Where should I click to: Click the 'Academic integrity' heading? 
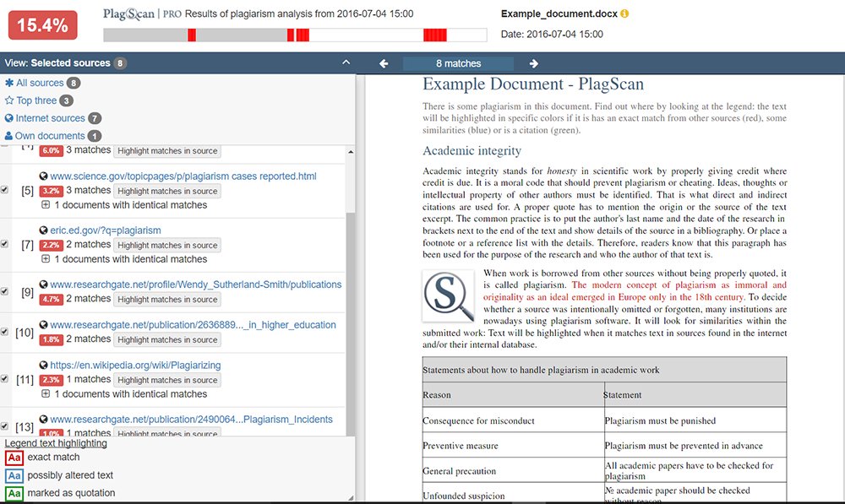(x=472, y=151)
